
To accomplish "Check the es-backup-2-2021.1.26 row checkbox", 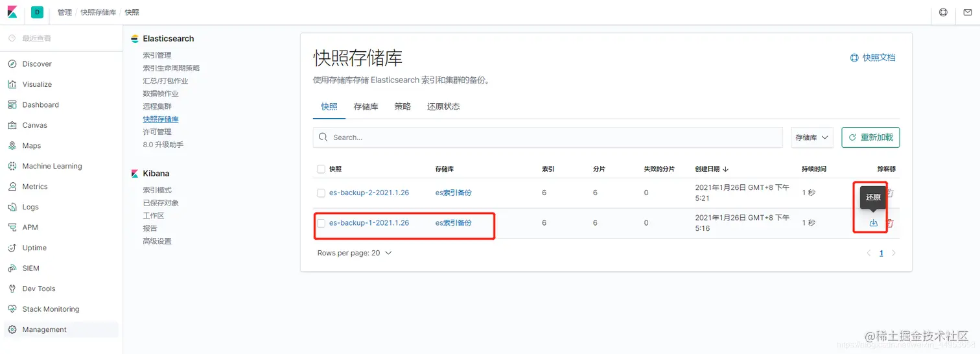I will click(x=321, y=193).
